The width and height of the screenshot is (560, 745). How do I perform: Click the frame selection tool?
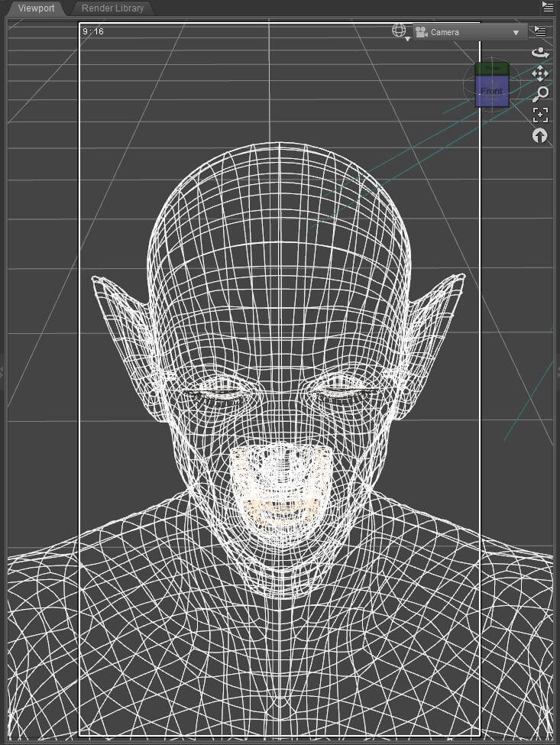coord(540,115)
